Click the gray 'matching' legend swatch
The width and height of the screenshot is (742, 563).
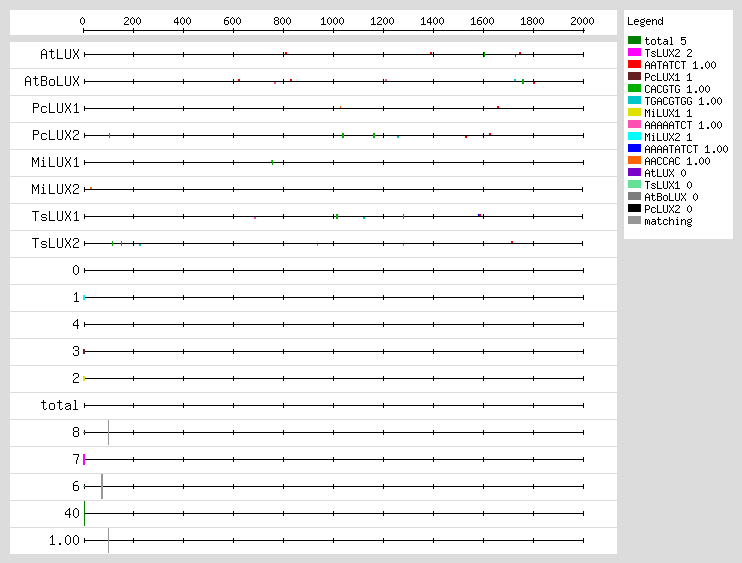(x=634, y=221)
